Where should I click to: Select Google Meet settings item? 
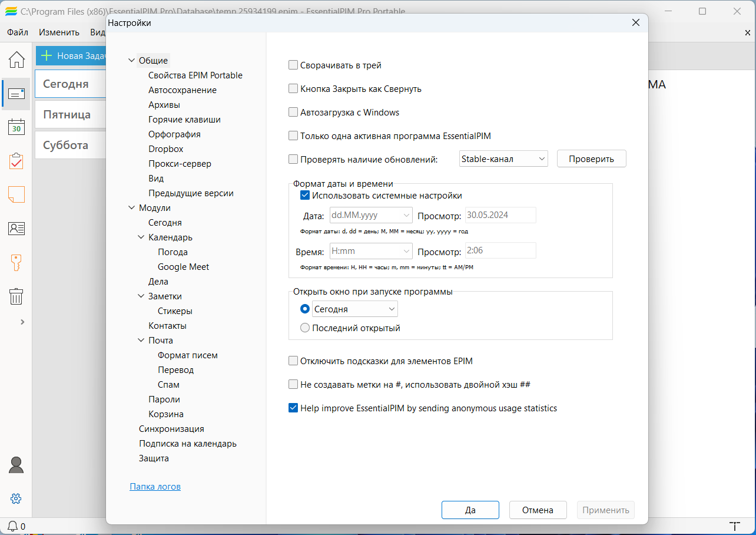click(184, 266)
